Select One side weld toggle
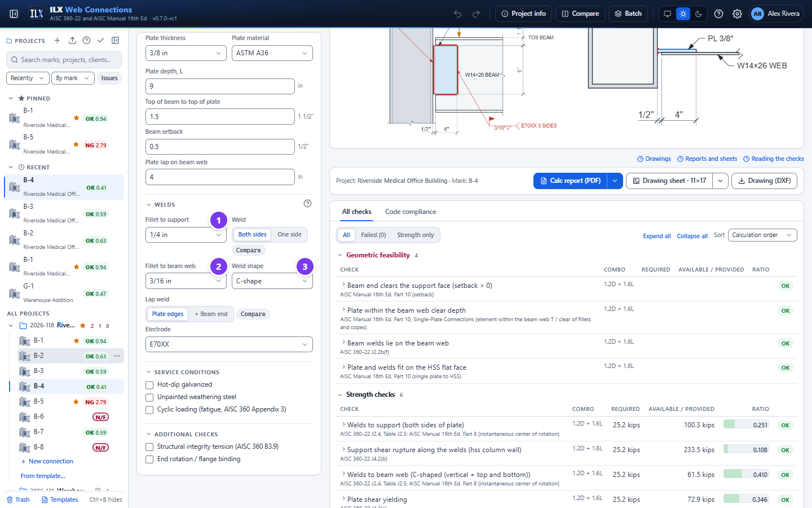 [289, 235]
